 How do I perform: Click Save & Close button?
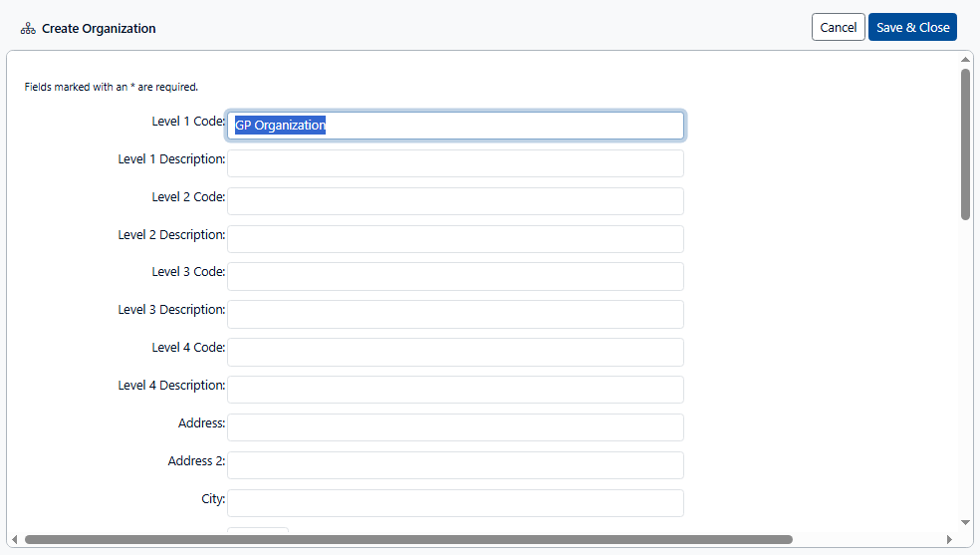point(912,28)
